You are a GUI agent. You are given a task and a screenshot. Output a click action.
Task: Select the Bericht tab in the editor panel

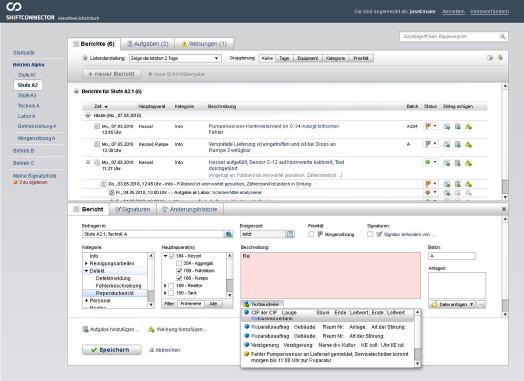pyautogui.click(x=88, y=209)
